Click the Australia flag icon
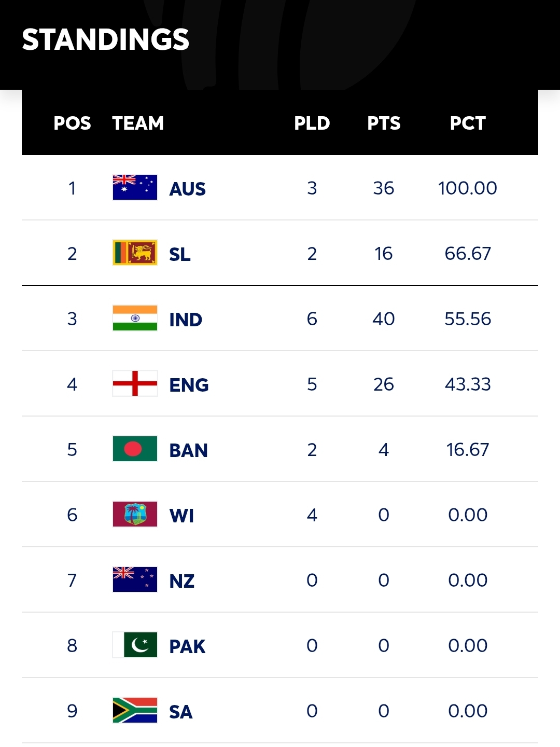Viewport: 560px width, 747px height. tap(135, 187)
